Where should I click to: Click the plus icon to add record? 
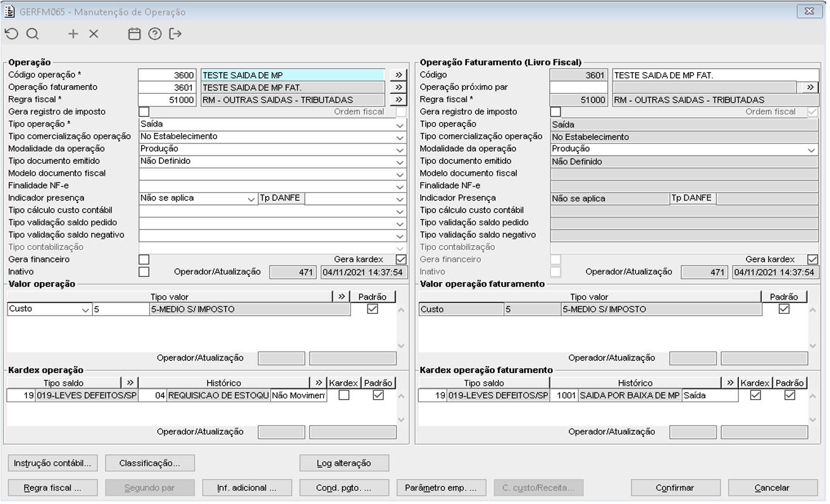[73, 34]
